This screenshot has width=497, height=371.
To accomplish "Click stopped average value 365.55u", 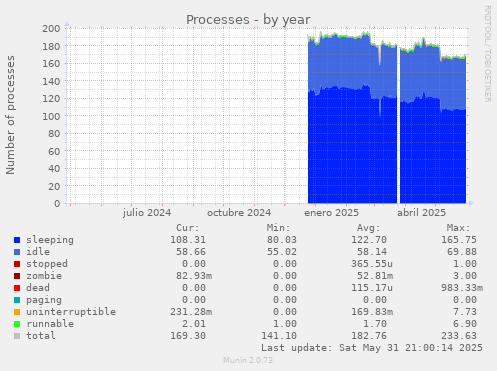I will pyautogui.click(x=372, y=264).
